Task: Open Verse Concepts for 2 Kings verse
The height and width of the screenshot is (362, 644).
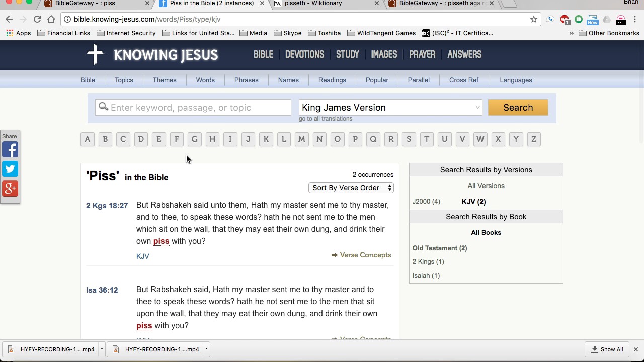Action: [x=361, y=255]
